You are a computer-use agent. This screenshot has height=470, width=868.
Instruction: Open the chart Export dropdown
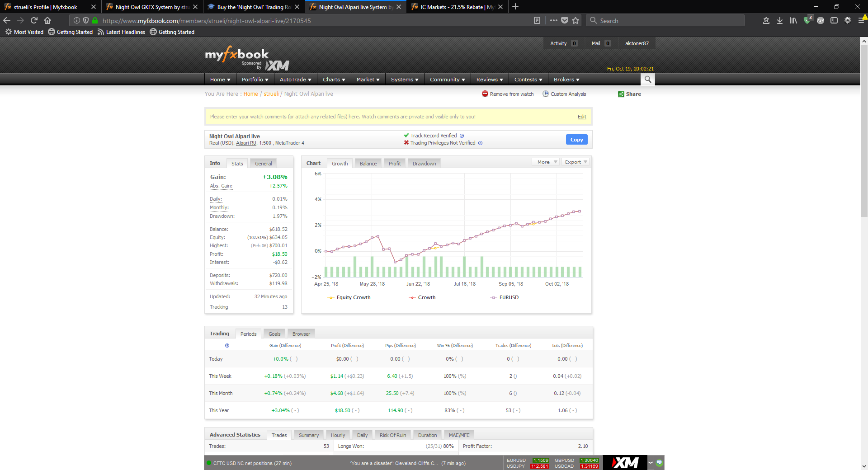[x=576, y=162]
